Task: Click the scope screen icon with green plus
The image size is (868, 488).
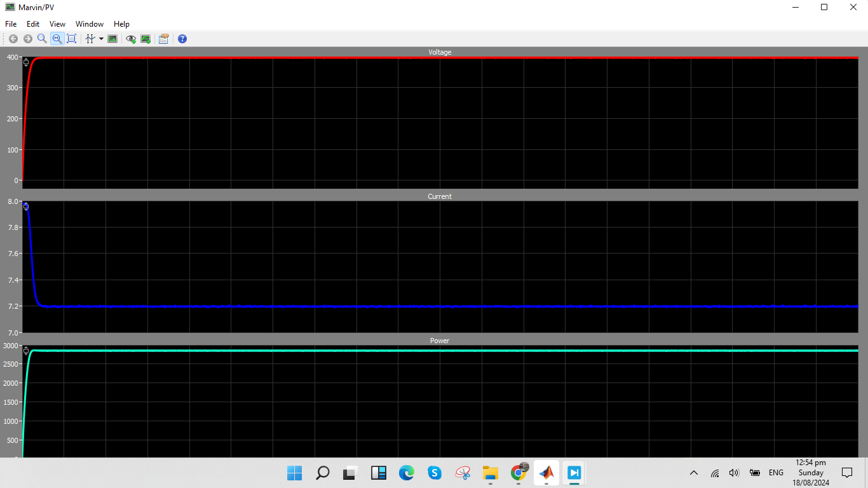Action: click(146, 39)
